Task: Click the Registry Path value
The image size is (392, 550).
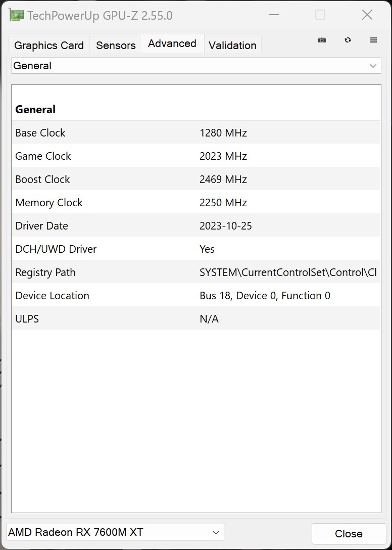Action: (288, 272)
